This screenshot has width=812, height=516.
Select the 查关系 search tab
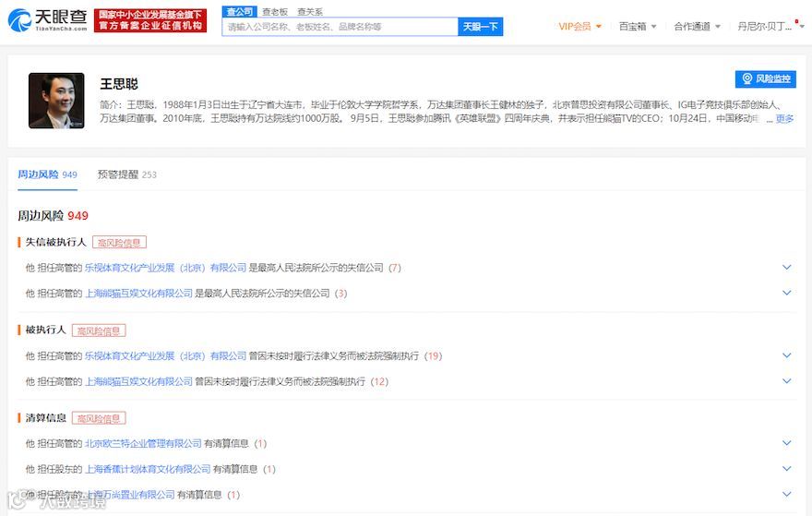pyautogui.click(x=310, y=11)
